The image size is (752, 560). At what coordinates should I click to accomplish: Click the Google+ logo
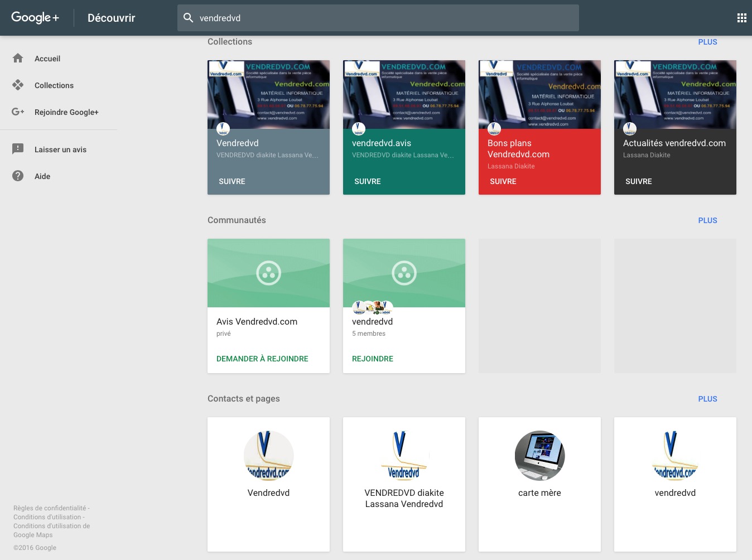pos(35,18)
